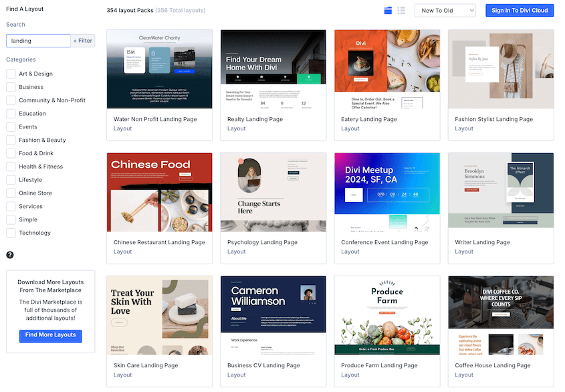Open the Realty Landing Page layout
Screen dimensions: 565x392
pyautogui.click(x=273, y=68)
